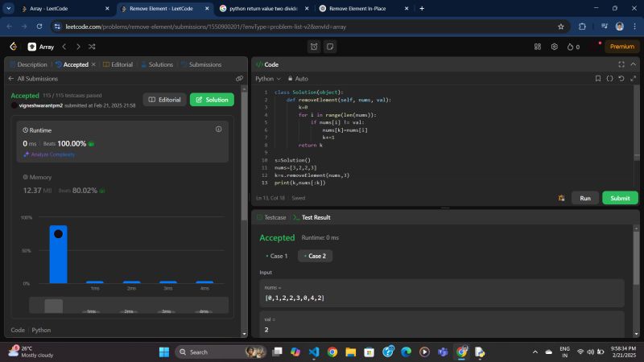Open the notes icon beside the timer
644x362 pixels.
pos(330,47)
